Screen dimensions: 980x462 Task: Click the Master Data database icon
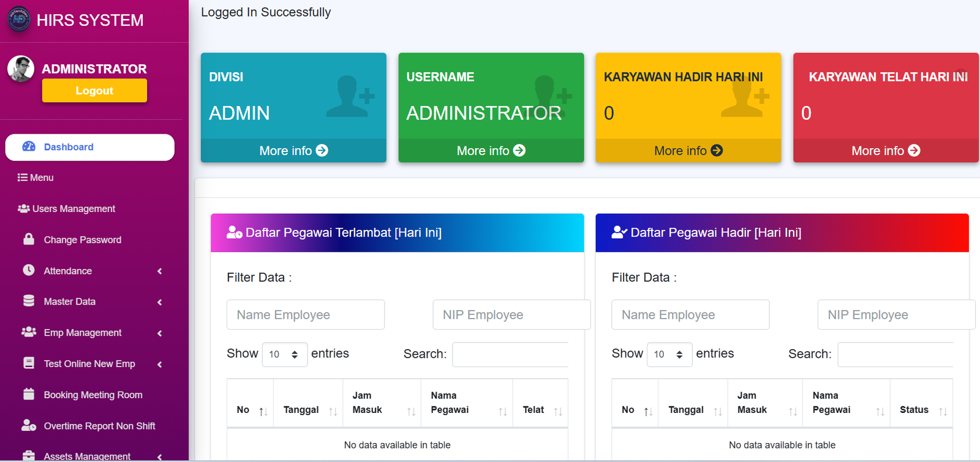[29, 301]
